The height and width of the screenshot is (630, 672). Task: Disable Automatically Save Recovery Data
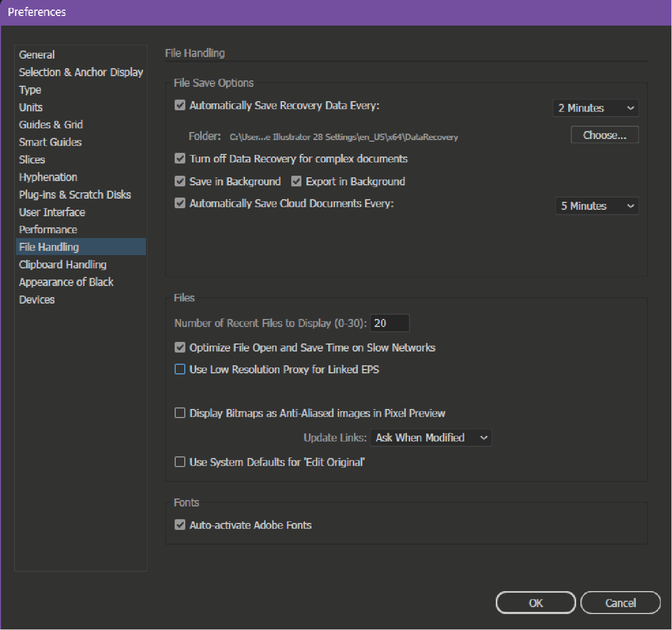tap(179, 105)
